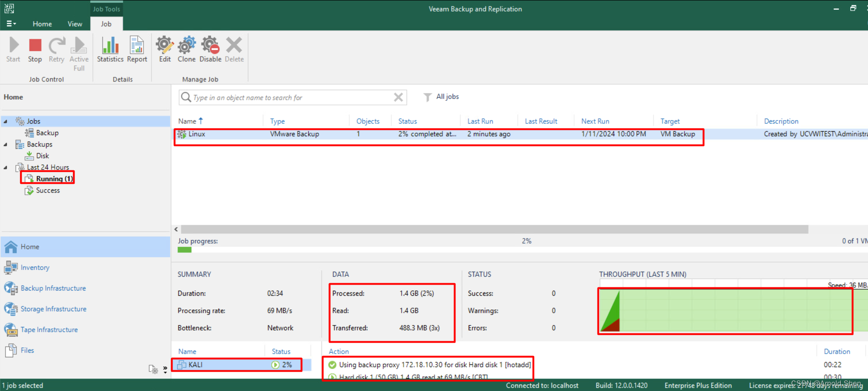The width and height of the screenshot is (868, 391).
Task: Sort jobs by the Type column
Action: (277, 121)
